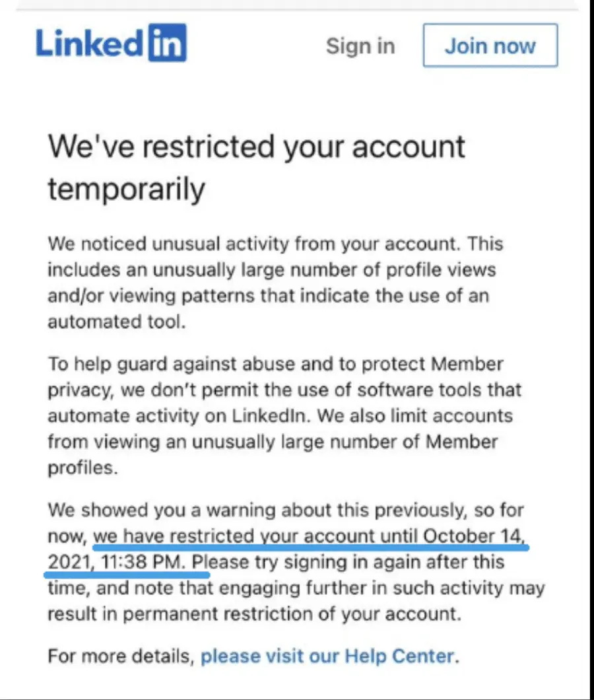
Task: Click the first warning paragraph
Action: click(276, 283)
